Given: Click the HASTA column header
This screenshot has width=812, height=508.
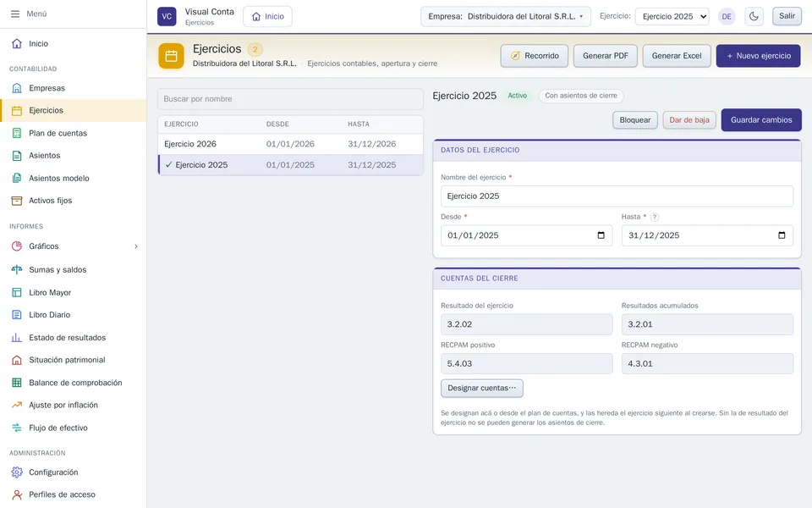Looking at the screenshot, I should tap(359, 124).
